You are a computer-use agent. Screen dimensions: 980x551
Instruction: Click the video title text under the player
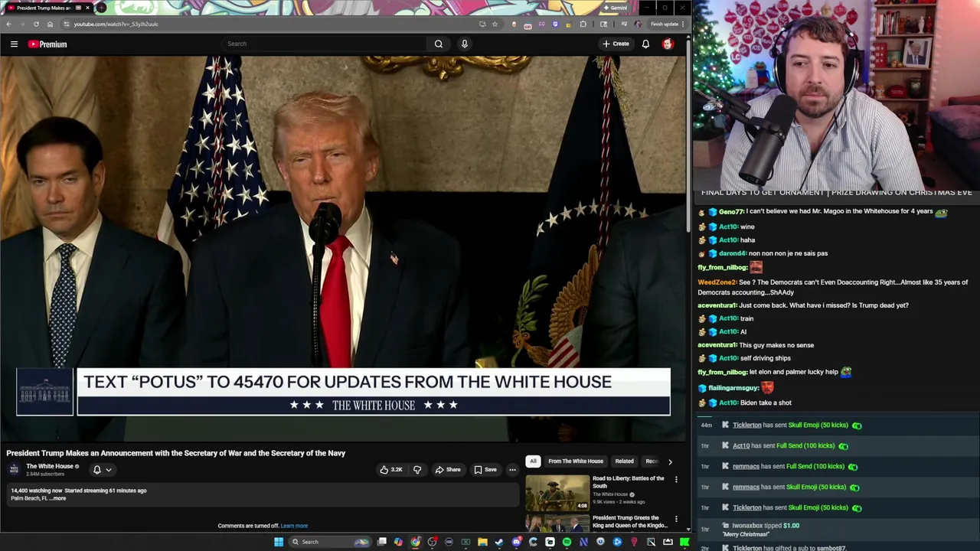point(176,453)
